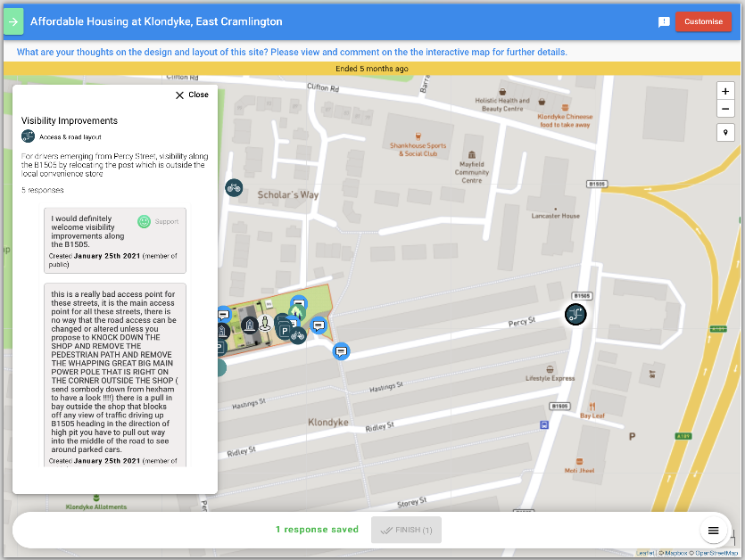The height and width of the screenshot is (560, 745).
Task: Open the first response card about B1505
Action: pyautogui.click(x=115, y=241)
